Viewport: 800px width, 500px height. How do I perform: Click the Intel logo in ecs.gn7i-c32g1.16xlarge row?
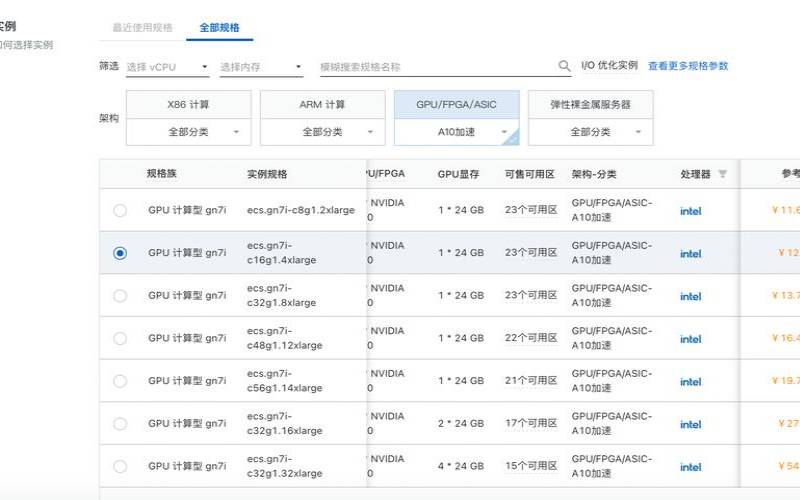[x=690, y=424]
